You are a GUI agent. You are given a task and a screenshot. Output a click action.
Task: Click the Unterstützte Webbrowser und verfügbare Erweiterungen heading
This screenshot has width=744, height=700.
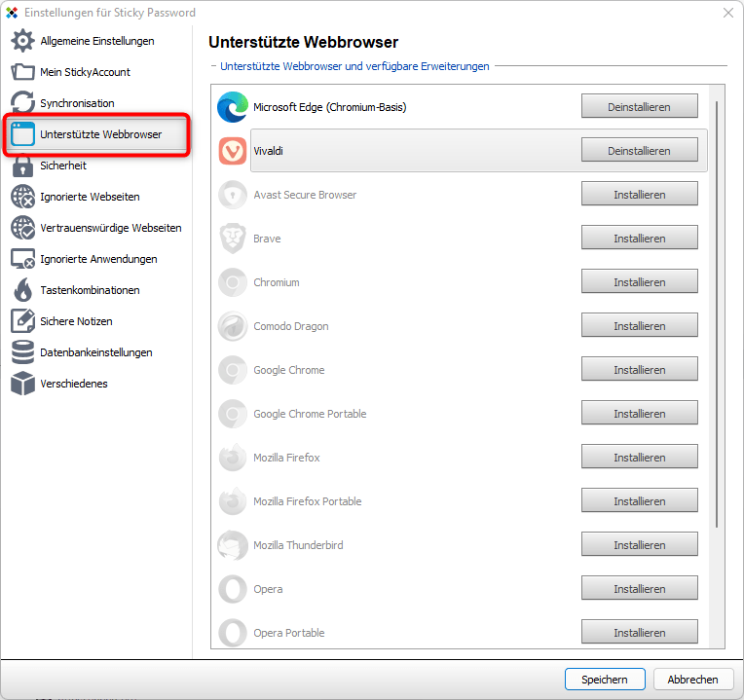coord(354,66)
